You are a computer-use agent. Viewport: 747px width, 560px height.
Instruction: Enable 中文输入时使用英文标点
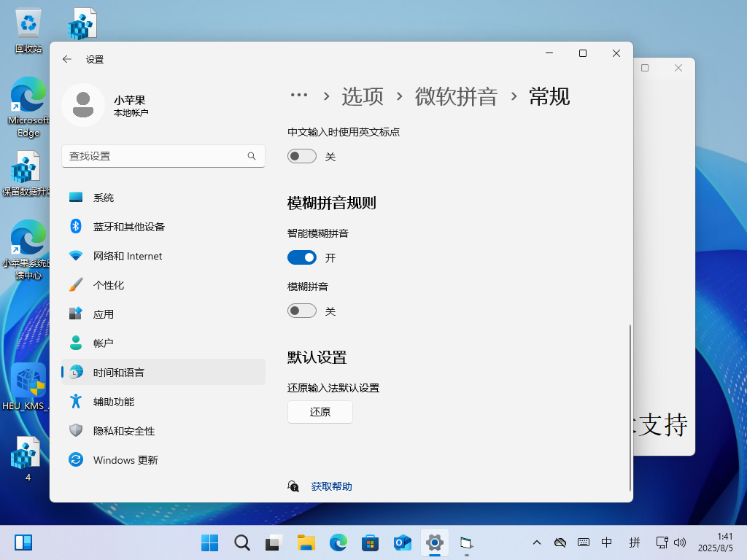tap(301, 155)
